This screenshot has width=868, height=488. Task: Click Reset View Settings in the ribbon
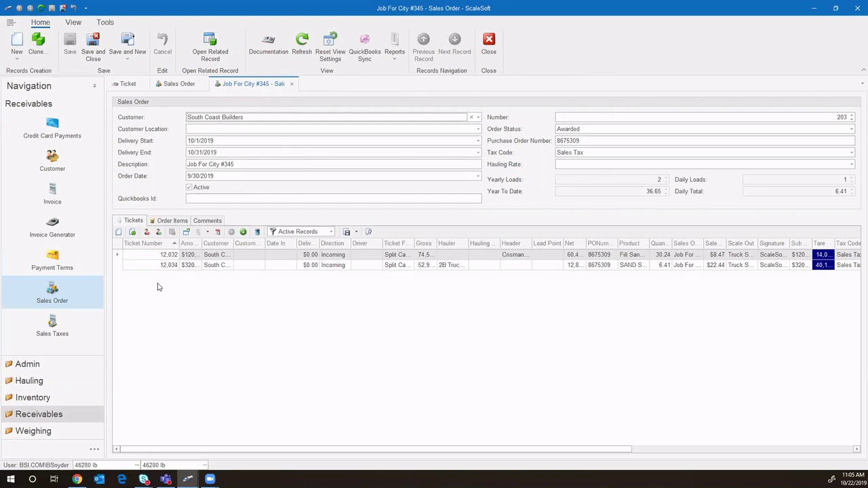(x=330, y=47)
